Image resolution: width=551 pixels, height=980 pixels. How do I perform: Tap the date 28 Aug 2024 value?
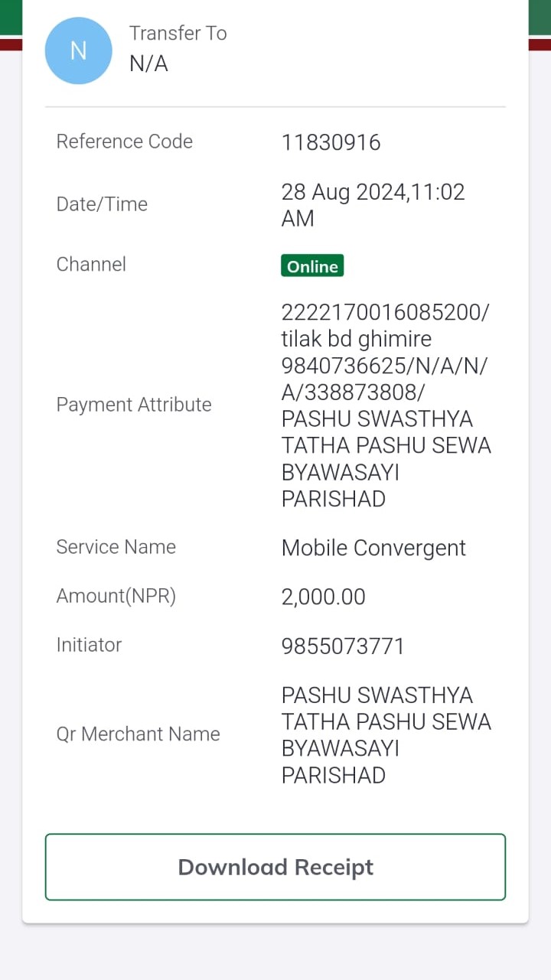(373, 204)
